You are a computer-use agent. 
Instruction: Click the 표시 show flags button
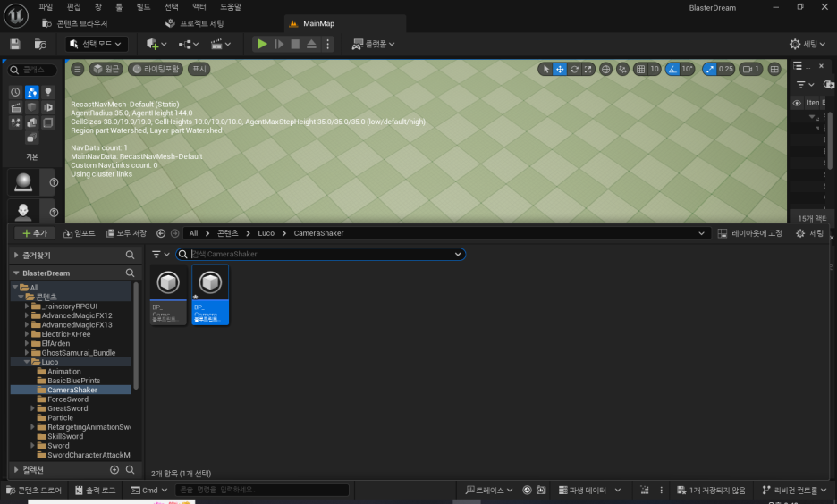point(199,69)
